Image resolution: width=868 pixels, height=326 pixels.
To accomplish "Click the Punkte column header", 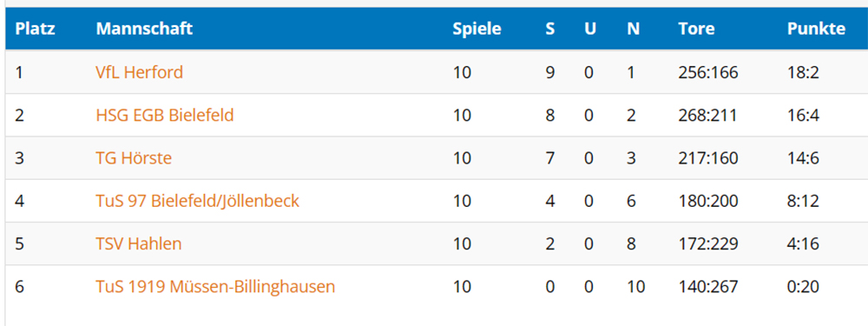I will tap(816, 29).
